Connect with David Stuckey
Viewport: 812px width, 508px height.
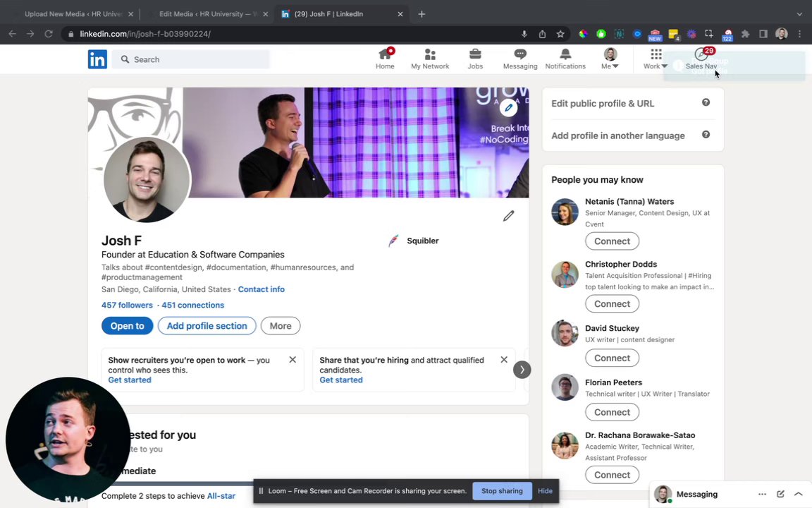(x=612, y=358)
